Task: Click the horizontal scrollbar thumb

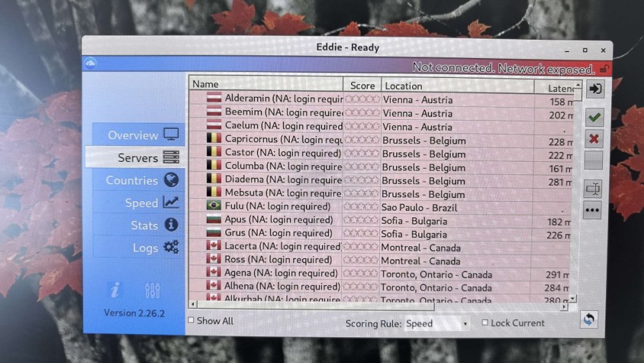Action: [316, 306]
